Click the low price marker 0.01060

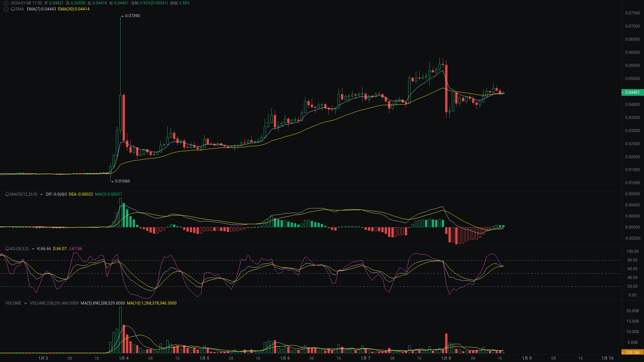pos(122,181)
